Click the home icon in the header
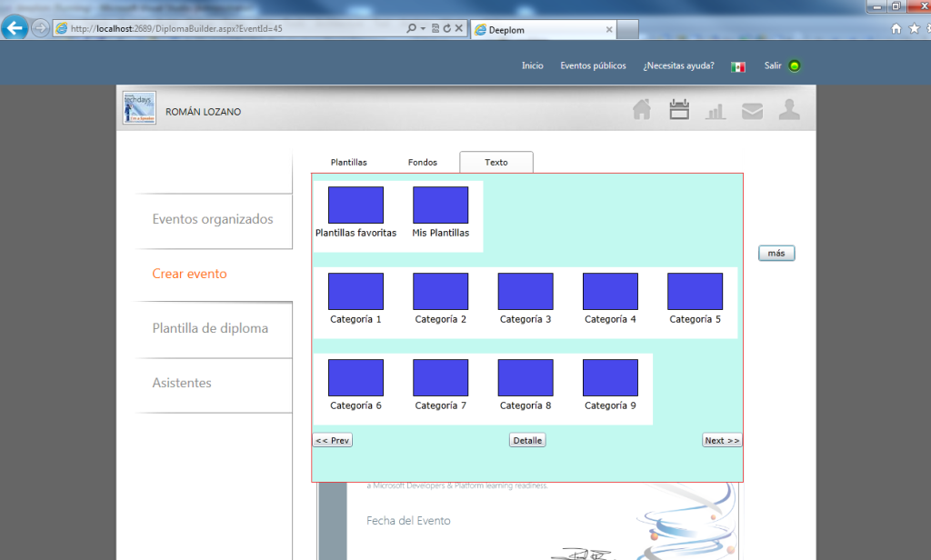 click(x=642, y=110)
